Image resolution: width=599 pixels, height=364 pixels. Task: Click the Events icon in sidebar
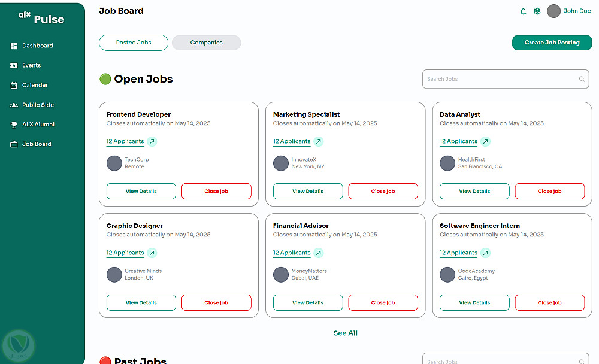pos(14,66)
